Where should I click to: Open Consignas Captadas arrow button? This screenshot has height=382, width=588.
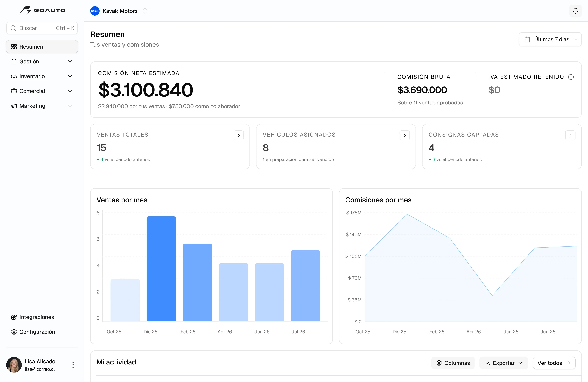pos(570,135)
